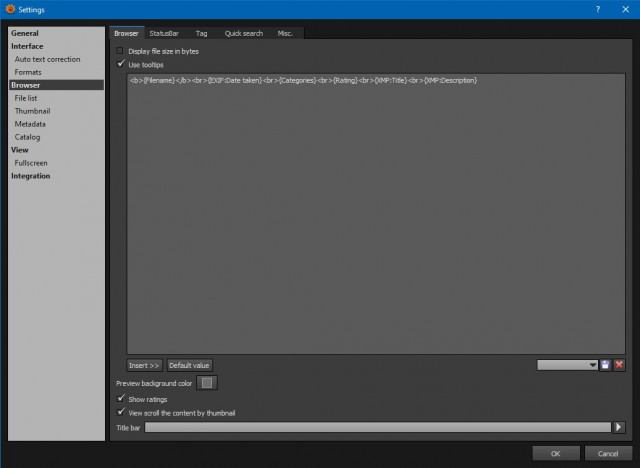Click the save preset floppy disk icon
Screen dimensions: 640x468
point(605,365)
